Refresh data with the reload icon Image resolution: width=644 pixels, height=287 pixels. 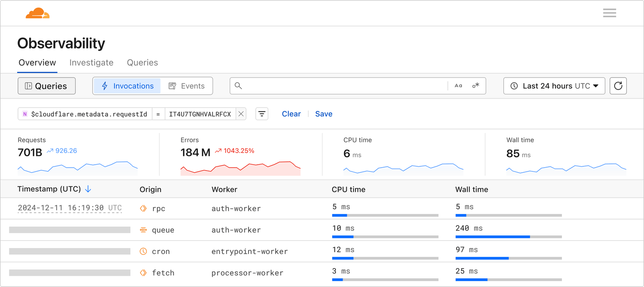[618, 86]
